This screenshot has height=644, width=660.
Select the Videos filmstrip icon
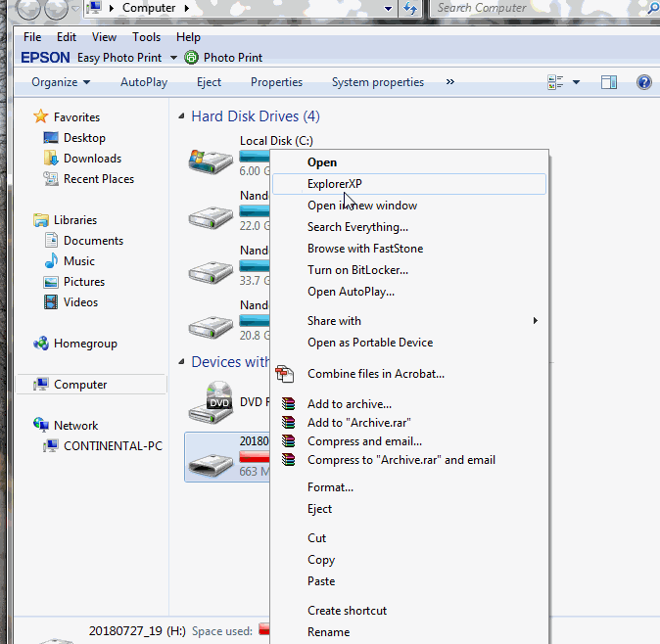pos(51,302)
